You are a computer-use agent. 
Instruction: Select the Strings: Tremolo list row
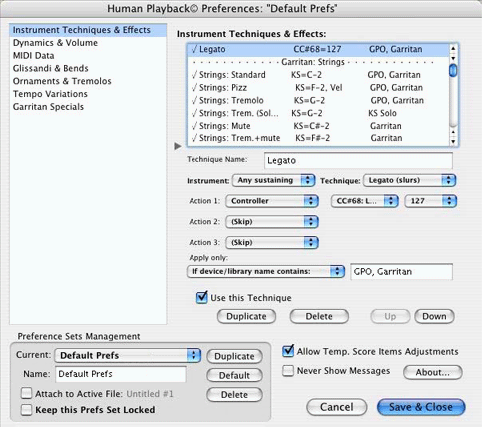tap(318, 100)
